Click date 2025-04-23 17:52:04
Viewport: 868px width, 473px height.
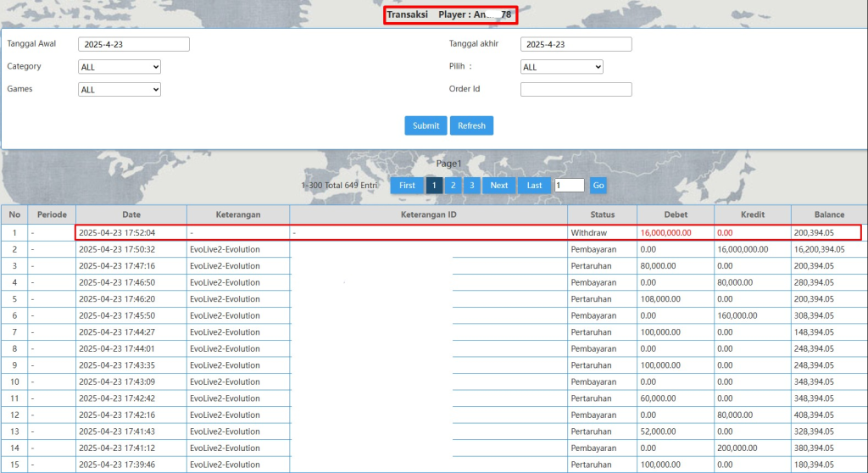click(x=117, y=233)
